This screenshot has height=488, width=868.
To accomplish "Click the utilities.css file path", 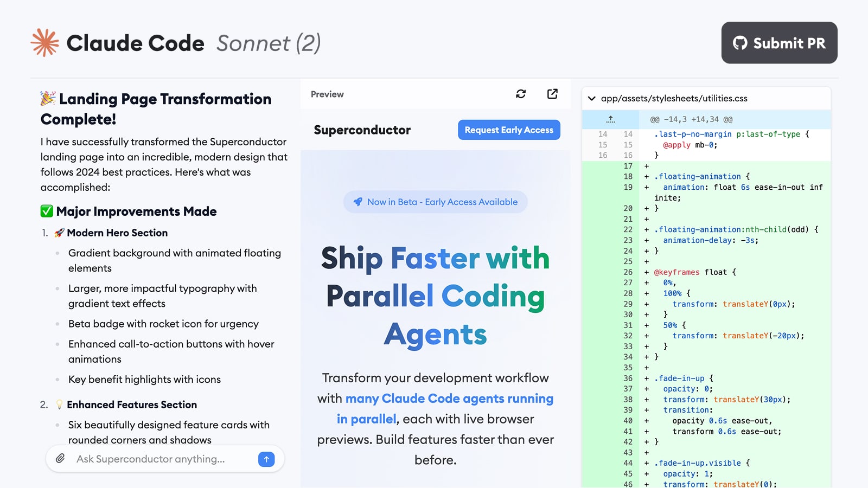I will (x=674, y=98).
